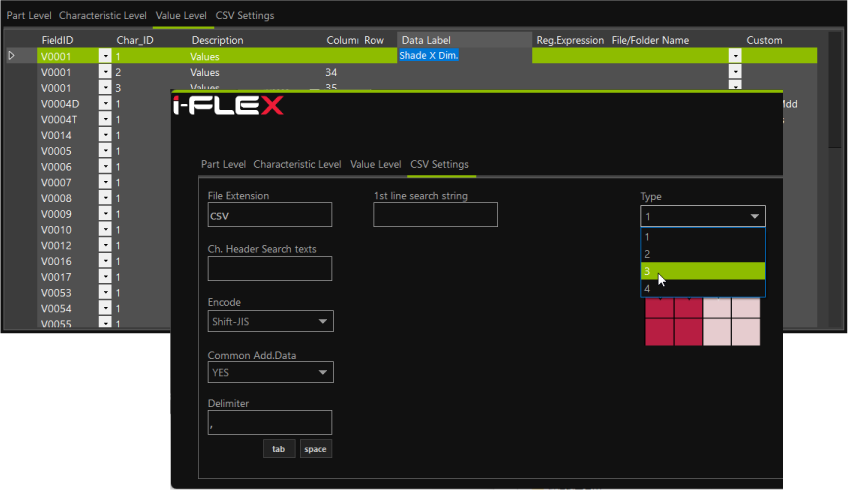The height and width of the screenshot is (491, 848).
Task: Switch to Value Level tab in the i-FLEX dialog
Action: point(376,164)
